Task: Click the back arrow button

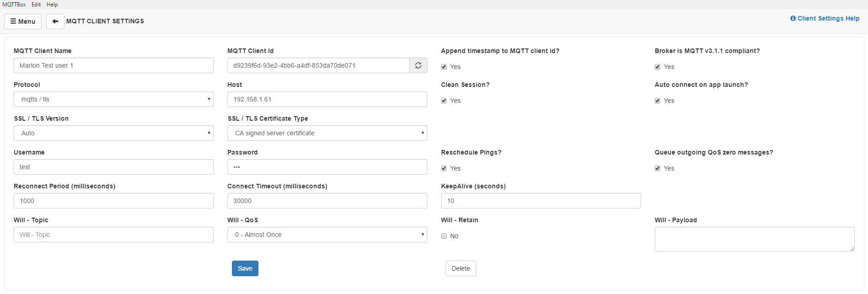Action: 55,21
